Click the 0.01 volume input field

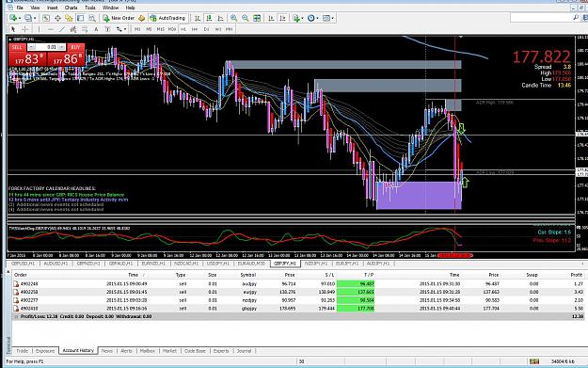(x=47, y=47)
